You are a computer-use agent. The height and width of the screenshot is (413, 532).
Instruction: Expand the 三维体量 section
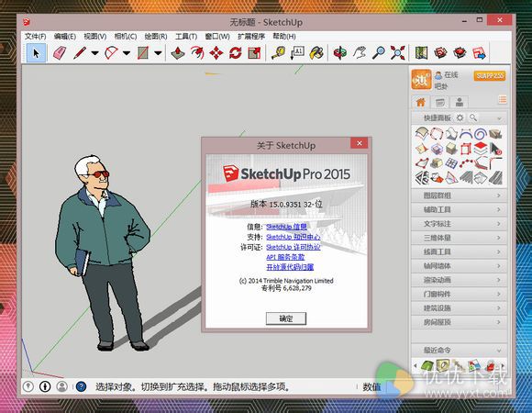tap(460, 238)
